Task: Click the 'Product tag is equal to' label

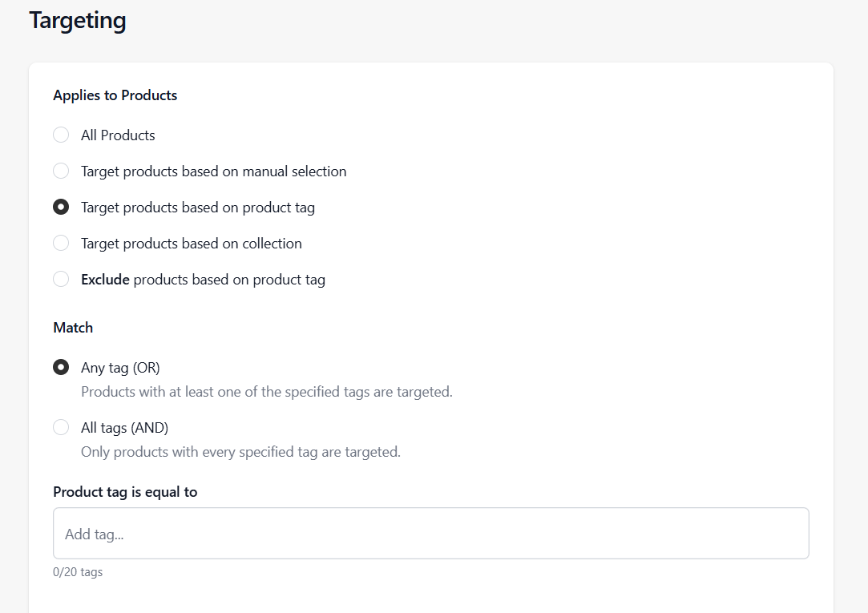Action: (125, 492)
